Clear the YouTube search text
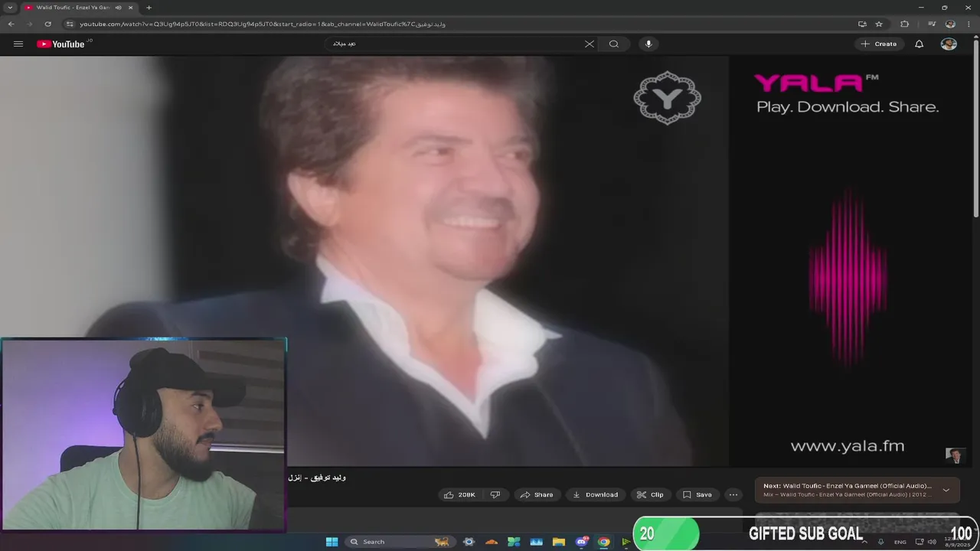The height and width of the screenshot is (551, 980). click(x=590, y=44)
